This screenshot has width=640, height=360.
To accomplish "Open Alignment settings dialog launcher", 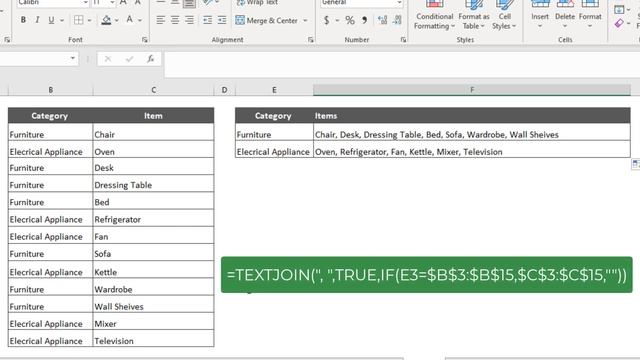I will (x=311, y=40).
